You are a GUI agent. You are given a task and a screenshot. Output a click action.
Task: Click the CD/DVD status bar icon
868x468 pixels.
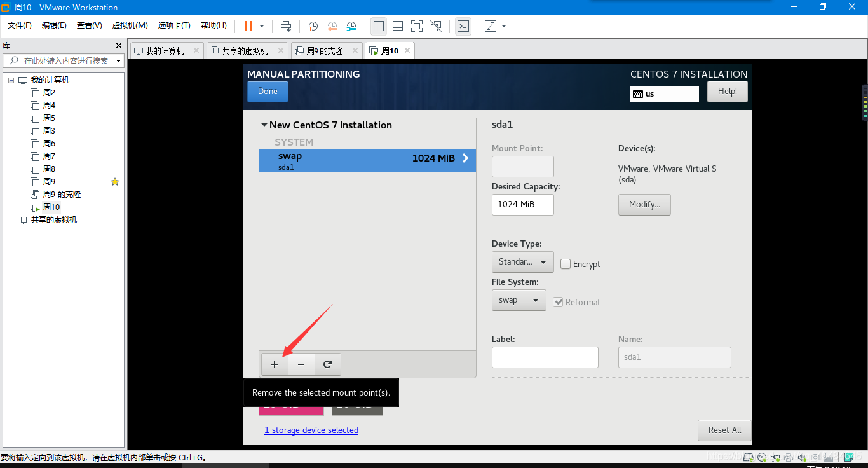tap(763, 457)
